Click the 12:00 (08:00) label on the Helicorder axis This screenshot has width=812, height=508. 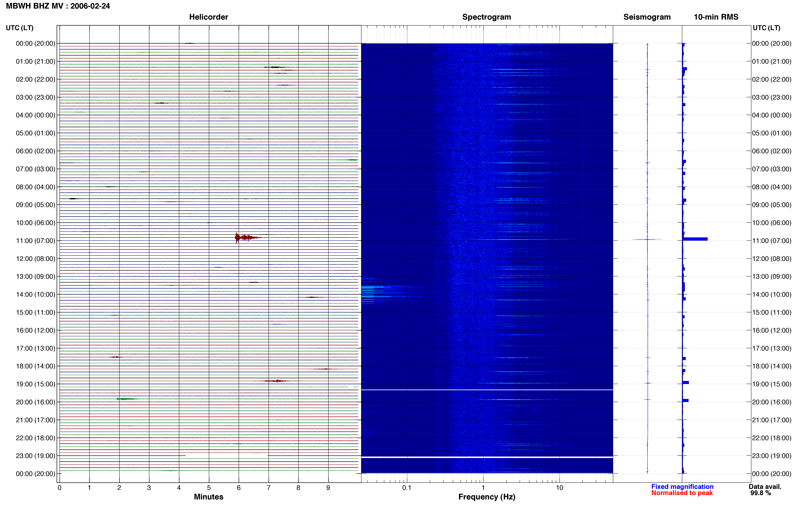point(36,259)
